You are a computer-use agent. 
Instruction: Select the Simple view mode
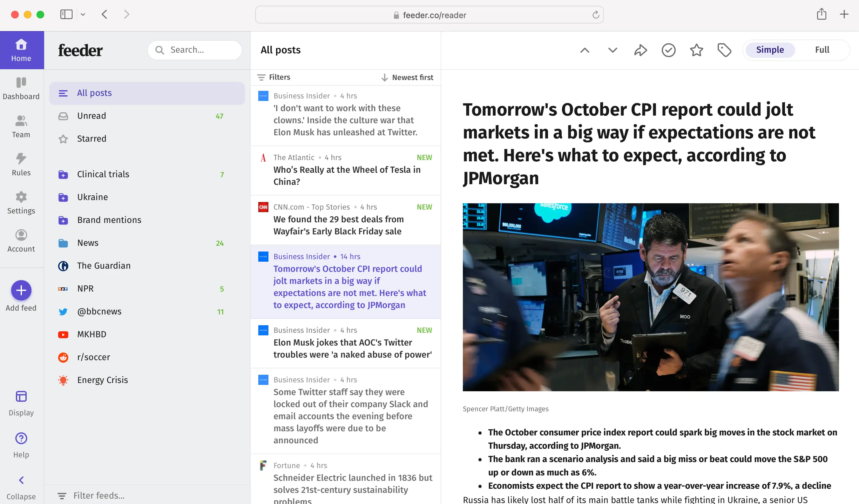(770, 50)
